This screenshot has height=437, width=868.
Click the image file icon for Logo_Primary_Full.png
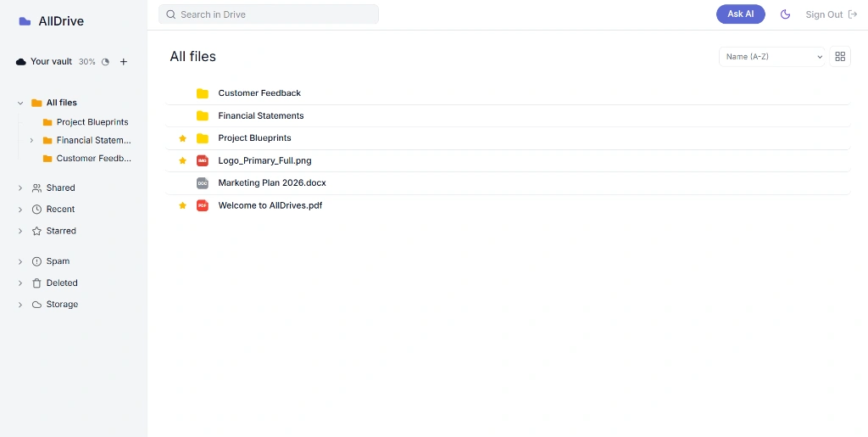[203, 160]
